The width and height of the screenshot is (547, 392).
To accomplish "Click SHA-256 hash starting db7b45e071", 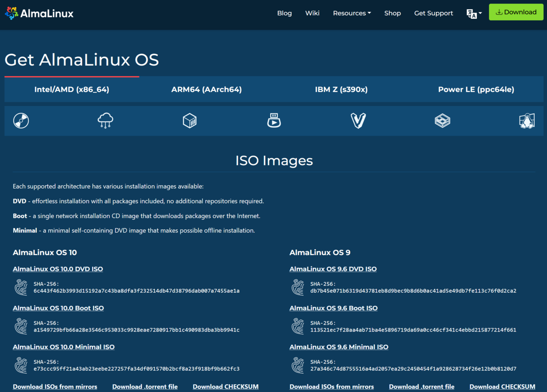I will (x=413, y=291).
